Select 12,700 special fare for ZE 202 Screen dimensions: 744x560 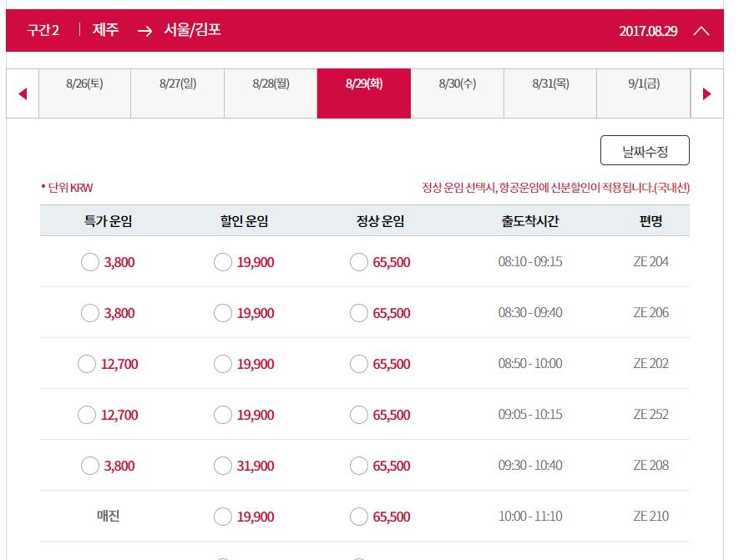click(87, 365)
